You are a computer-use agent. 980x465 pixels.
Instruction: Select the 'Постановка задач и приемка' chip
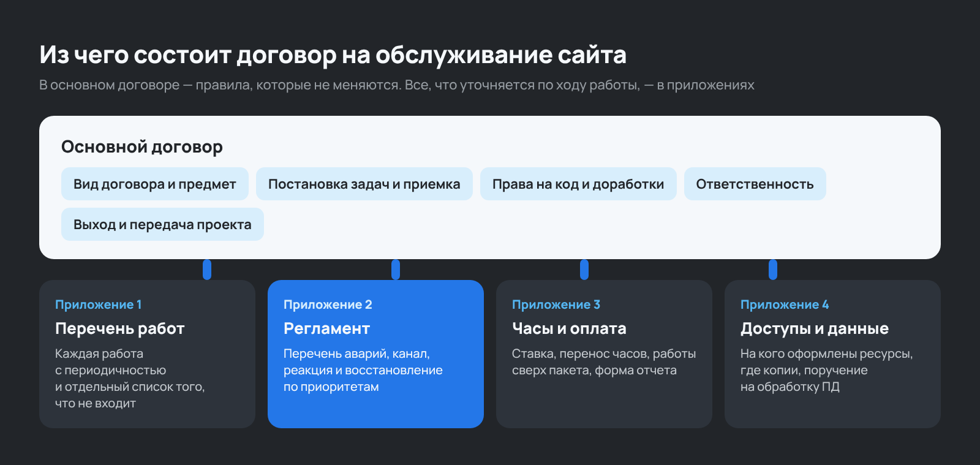(x=364, y=184)
